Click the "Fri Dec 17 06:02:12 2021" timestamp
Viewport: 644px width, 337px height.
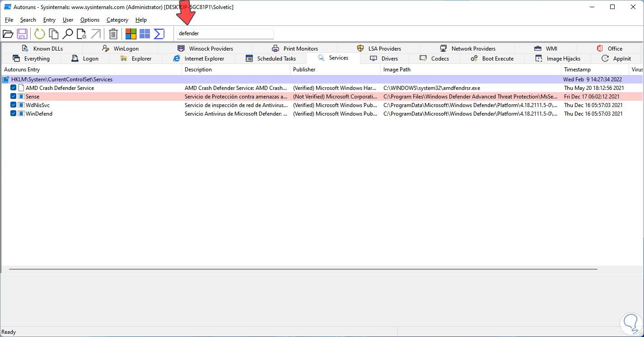pos(592,97)
